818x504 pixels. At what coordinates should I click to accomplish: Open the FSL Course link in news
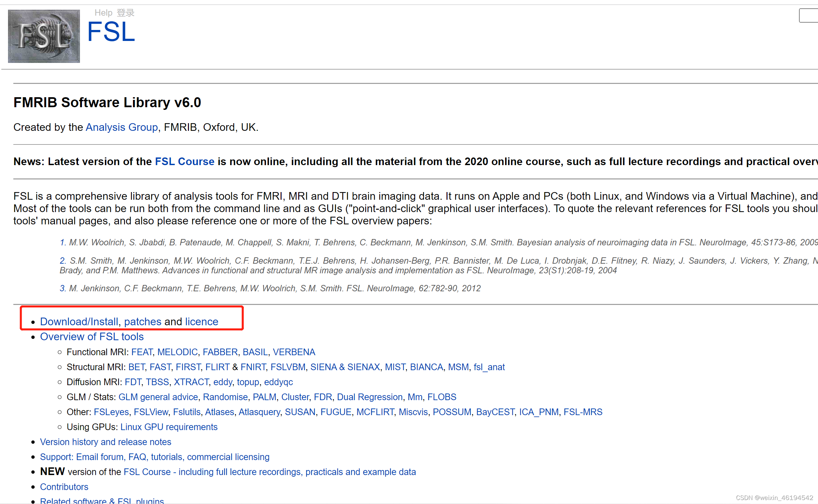pos(185,161)
